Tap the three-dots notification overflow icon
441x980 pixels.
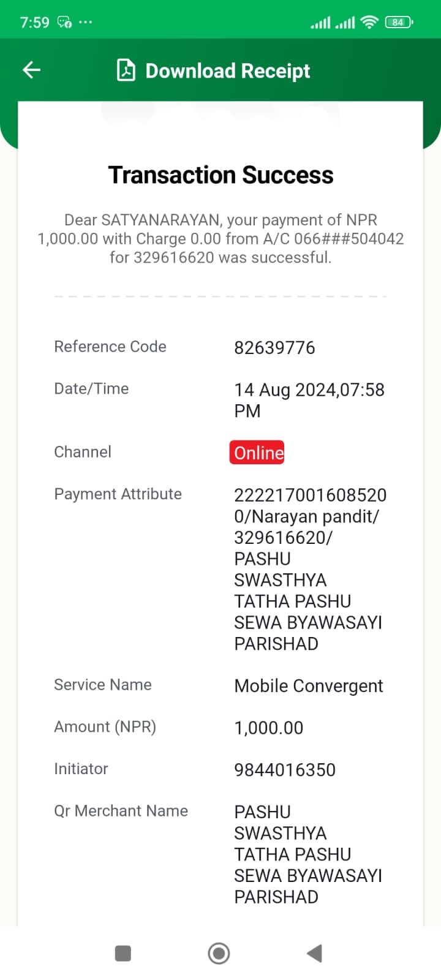click(x=85, y=23)
